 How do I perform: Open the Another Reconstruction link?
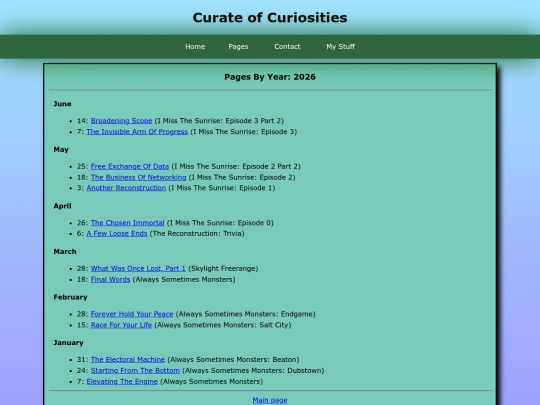coord(126,188)
